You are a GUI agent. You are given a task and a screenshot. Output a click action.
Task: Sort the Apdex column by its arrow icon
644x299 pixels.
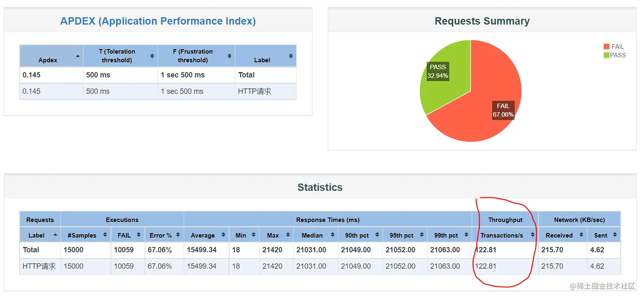click(78, 56)
